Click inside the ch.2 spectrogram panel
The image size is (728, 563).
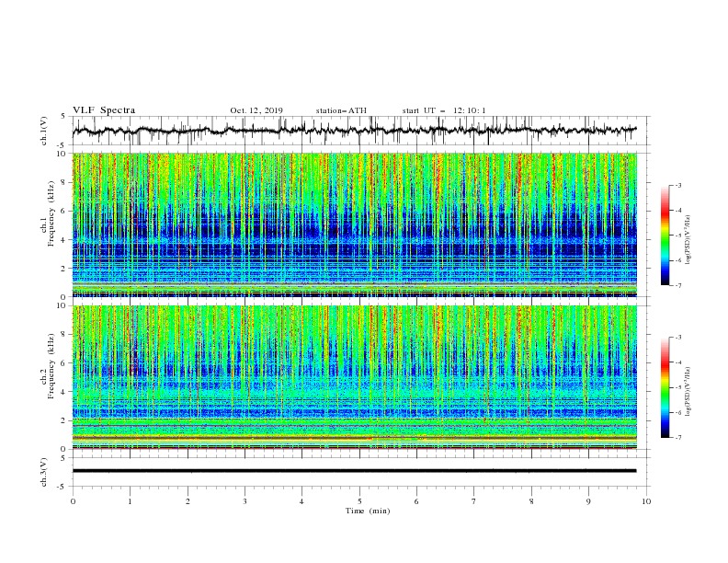355,377
